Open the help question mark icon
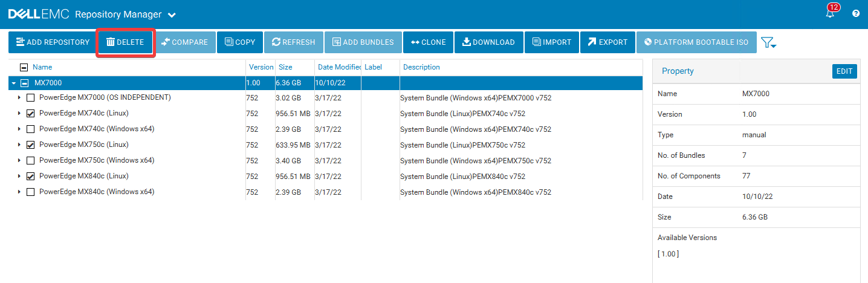This screenshot has height=283, width=868. tap(856, 14)
